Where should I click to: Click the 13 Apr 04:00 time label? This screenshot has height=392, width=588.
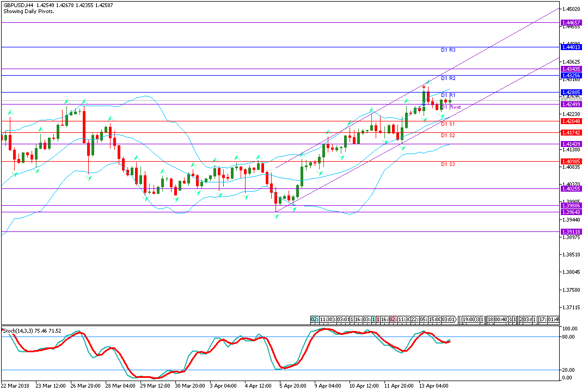pos(433,386)
